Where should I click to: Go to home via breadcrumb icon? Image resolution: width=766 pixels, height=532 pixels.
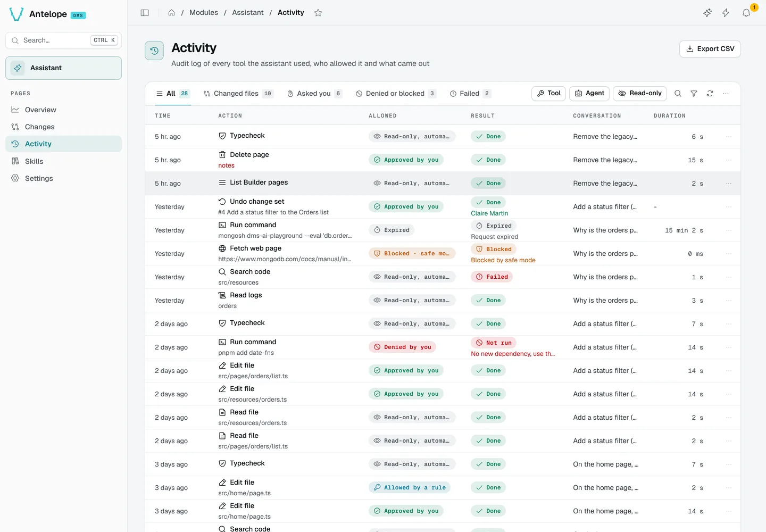click(171, 13)
